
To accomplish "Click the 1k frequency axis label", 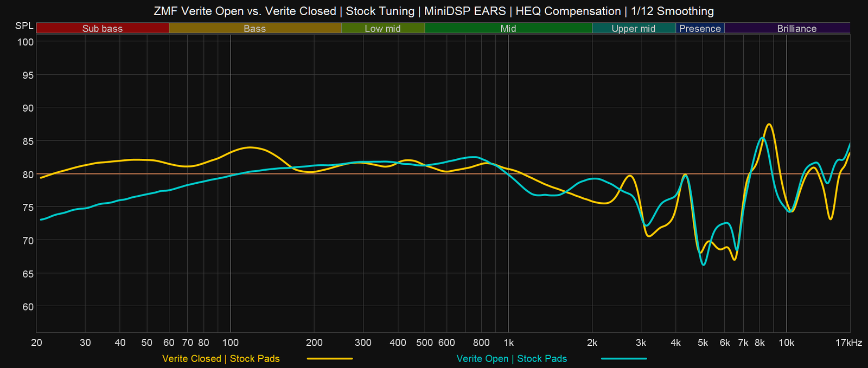I will tap(508, 343).
